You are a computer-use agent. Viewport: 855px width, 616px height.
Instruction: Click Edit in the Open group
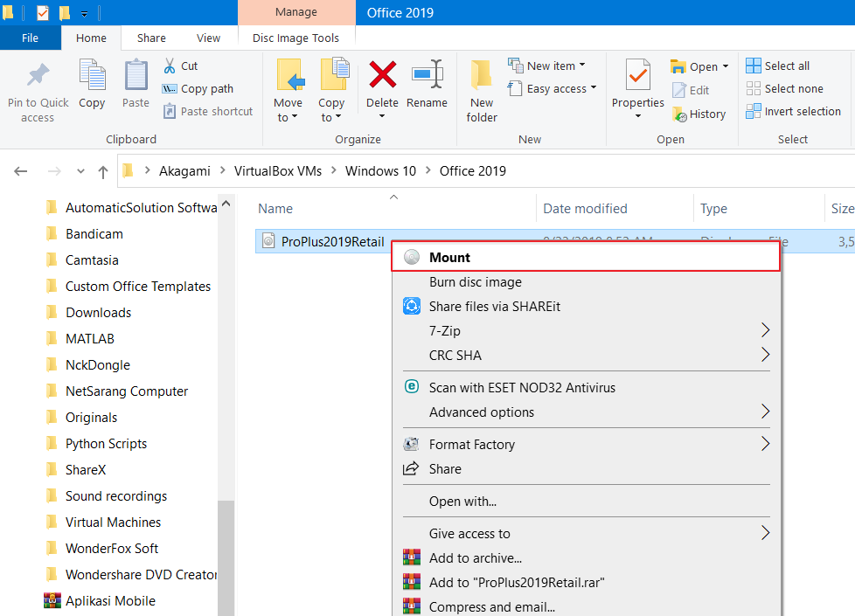pyautogui.click(x=691, y=91)
